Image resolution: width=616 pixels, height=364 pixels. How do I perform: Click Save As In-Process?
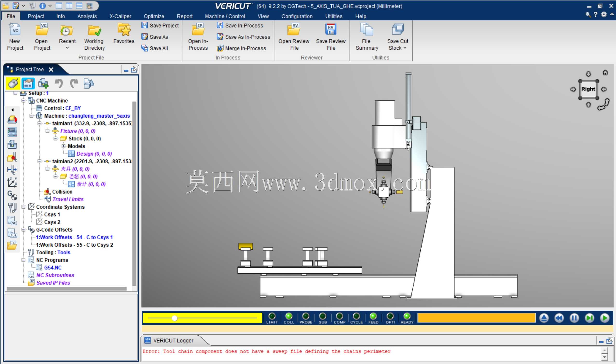click(244, 37)
